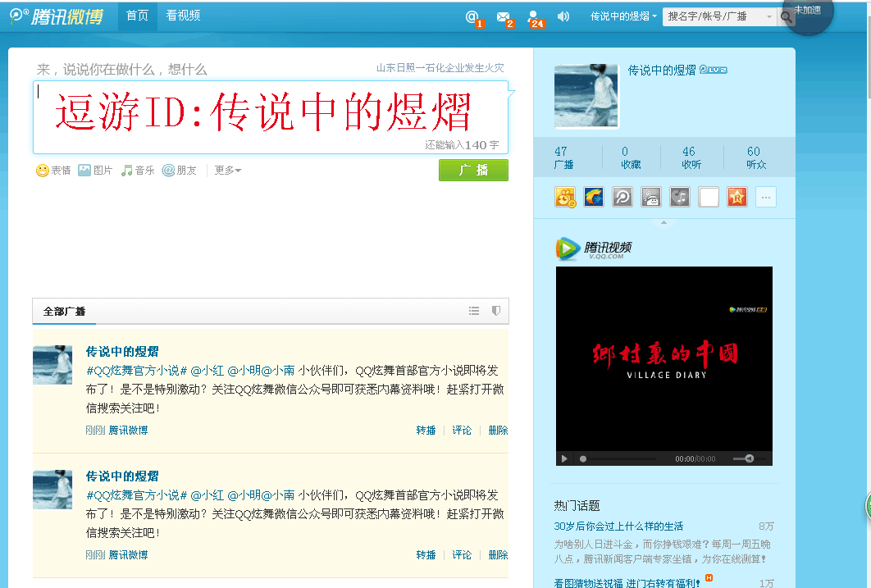Launch the Tencent Games penguin app icon
The height and width of the screenshot is (588, 871).
click(594, 197)
